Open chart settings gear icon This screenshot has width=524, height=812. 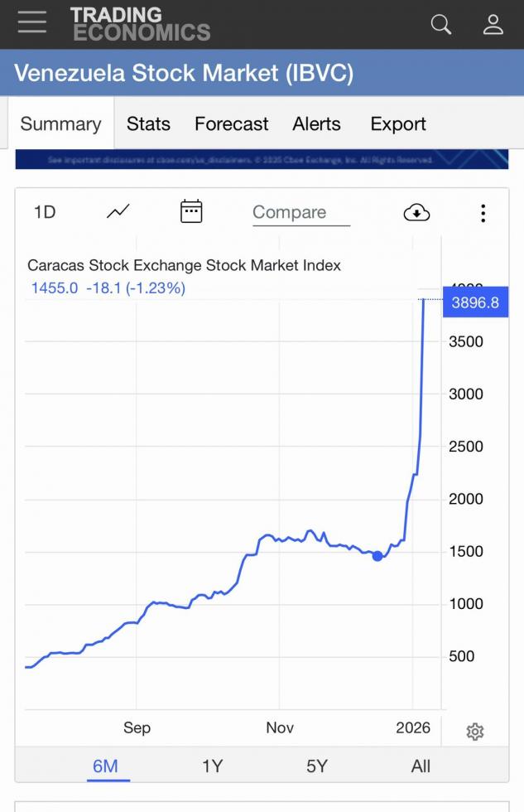[x=475, y=732]
